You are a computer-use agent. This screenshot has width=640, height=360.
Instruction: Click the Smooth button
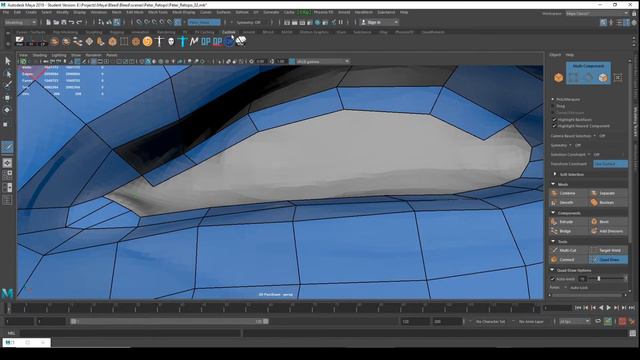coord(569,202)
